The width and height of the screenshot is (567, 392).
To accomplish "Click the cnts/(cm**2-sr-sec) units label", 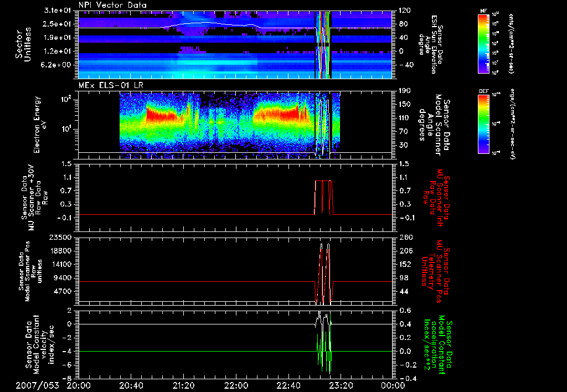I will 511,44.
